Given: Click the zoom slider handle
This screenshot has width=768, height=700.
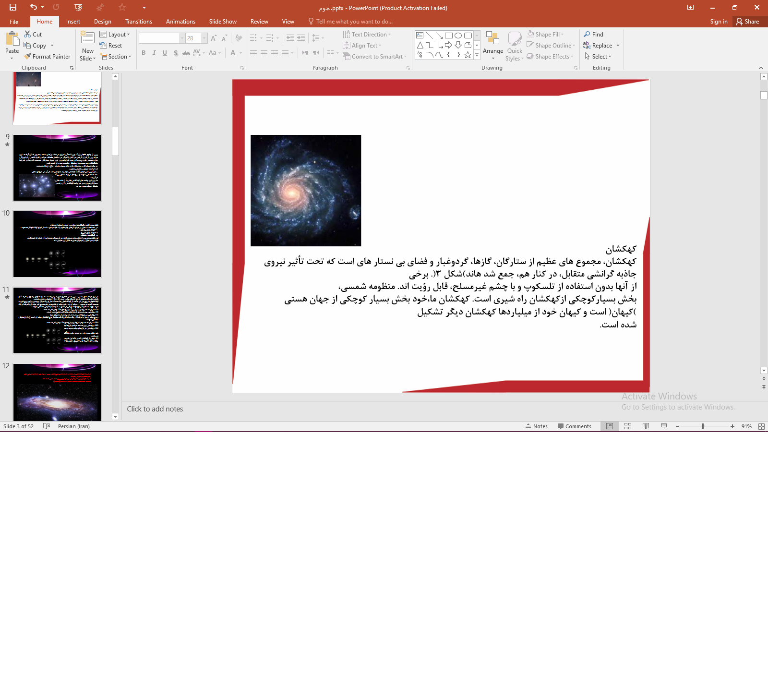Looking at the screenshot, I should coord(703,426).
